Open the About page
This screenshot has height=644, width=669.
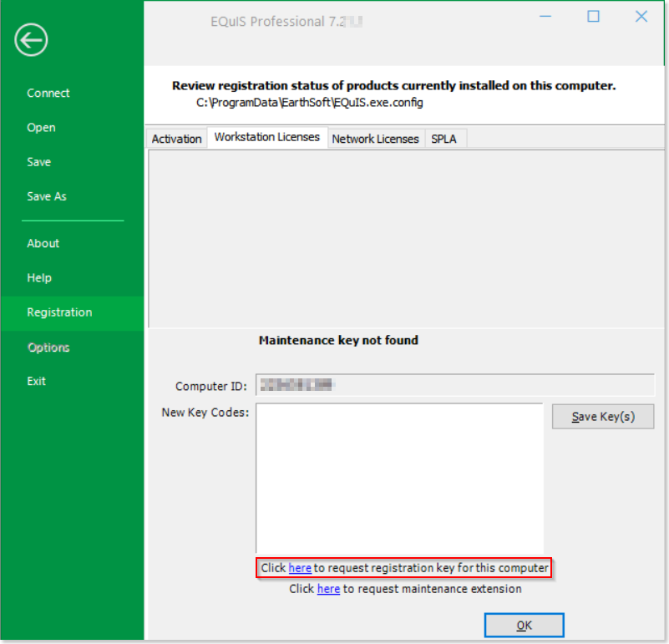point(43,243)
